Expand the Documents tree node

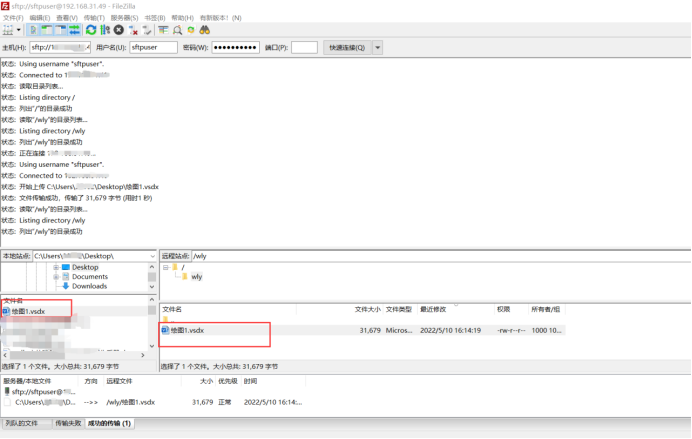pyautogui.click(x=56, y=277)
